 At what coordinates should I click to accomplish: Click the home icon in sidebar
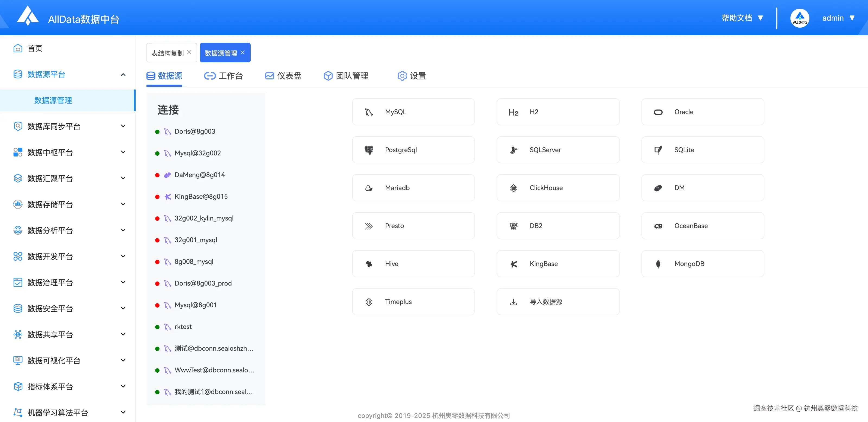tap(18, 48)
